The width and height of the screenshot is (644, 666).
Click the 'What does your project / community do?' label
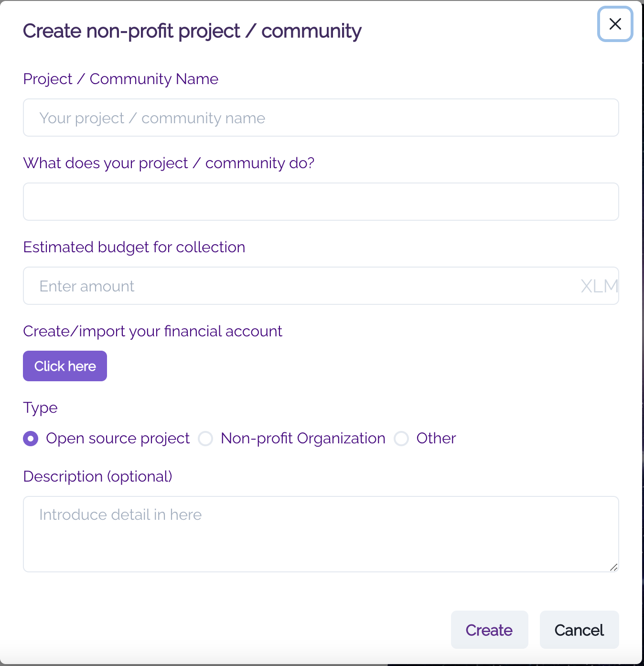169,163
